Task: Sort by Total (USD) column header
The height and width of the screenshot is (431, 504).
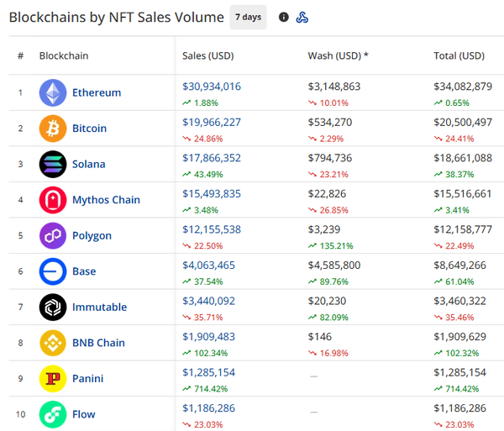Action: pos(459,56)
